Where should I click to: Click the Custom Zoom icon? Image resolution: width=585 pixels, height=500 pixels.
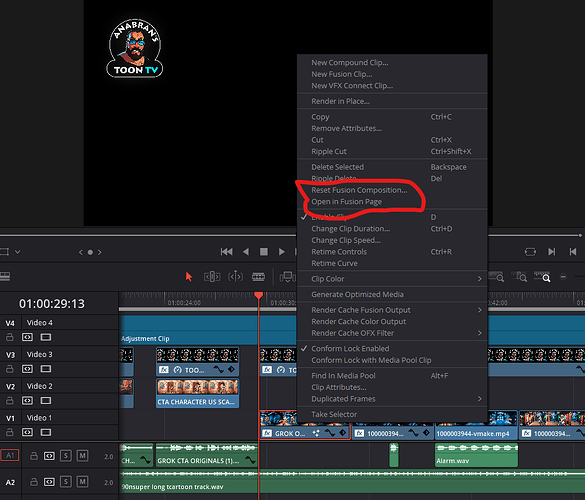pyautogui.click(x=542, y=277)
